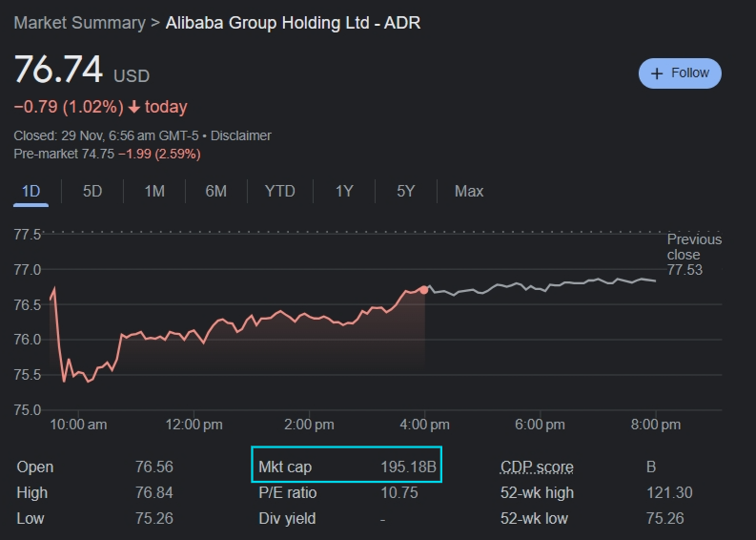Click the High value 76.84
Viewport: 756px width, 540px height.
pos(153,492)
